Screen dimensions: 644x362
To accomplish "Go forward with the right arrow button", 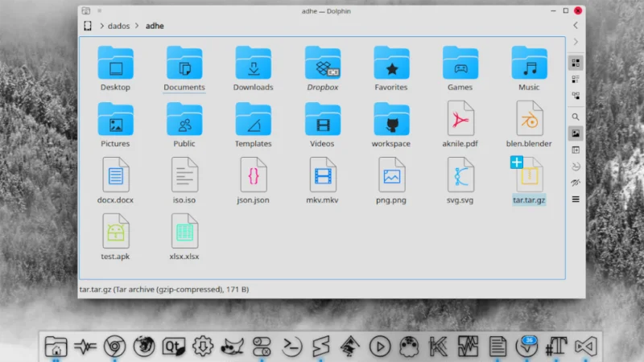I will (576, 42).
